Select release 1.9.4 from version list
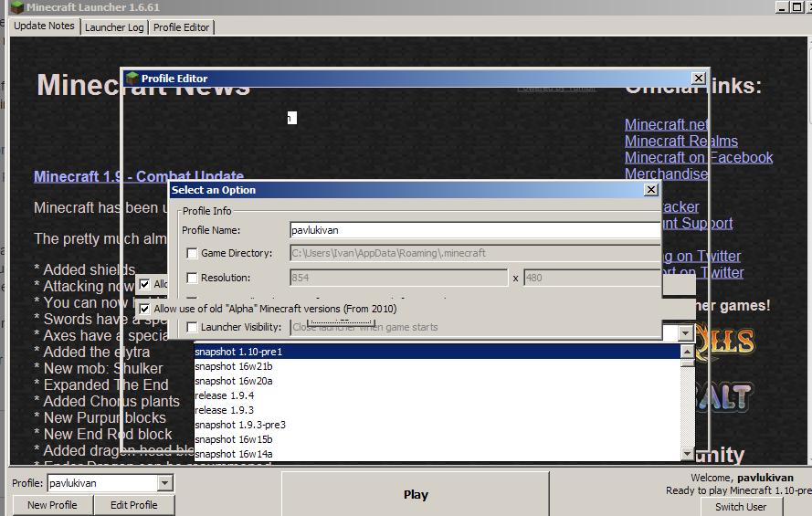The height and width of the screenshot is (516, 812). pyautogui.click(x=438, y=395)
